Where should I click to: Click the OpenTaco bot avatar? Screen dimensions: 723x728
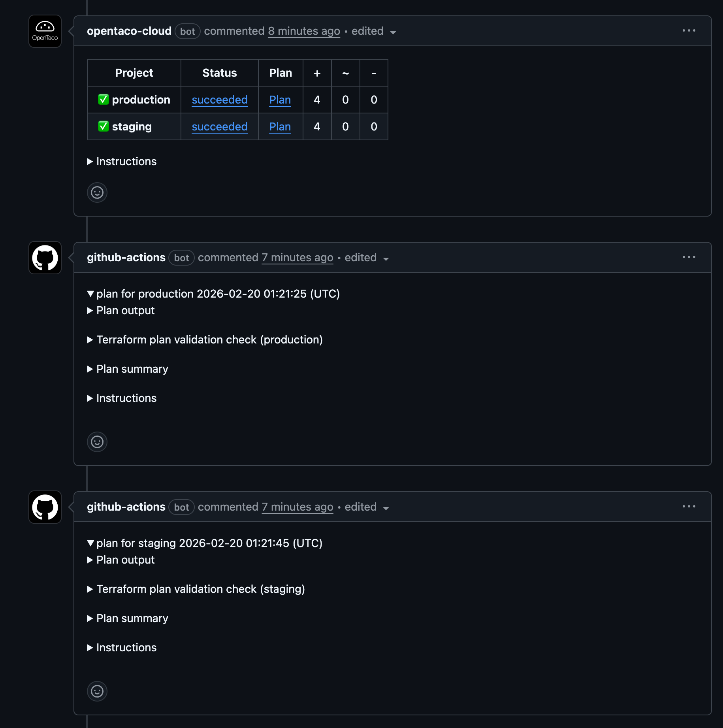[x=45, y=31]
